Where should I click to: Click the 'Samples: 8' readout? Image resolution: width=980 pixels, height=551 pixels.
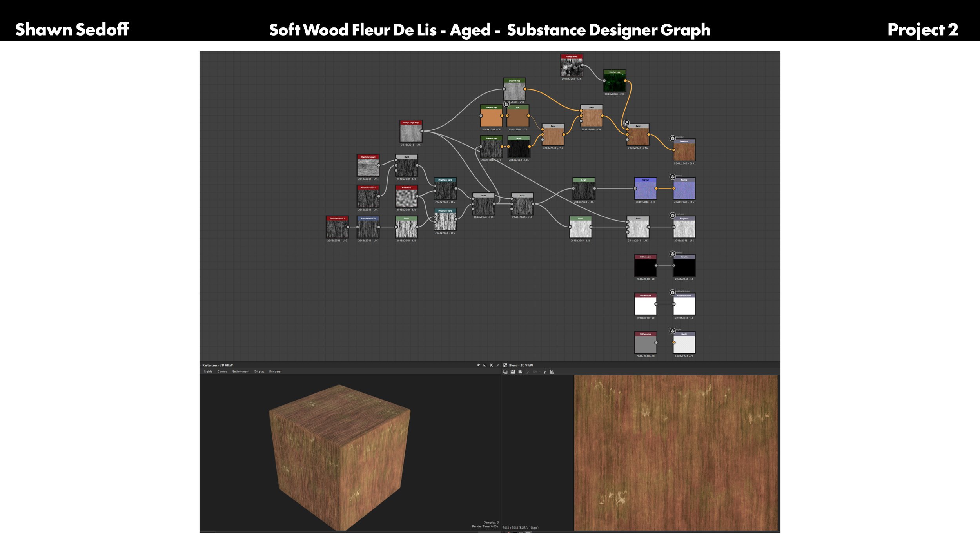coord(491,522)
